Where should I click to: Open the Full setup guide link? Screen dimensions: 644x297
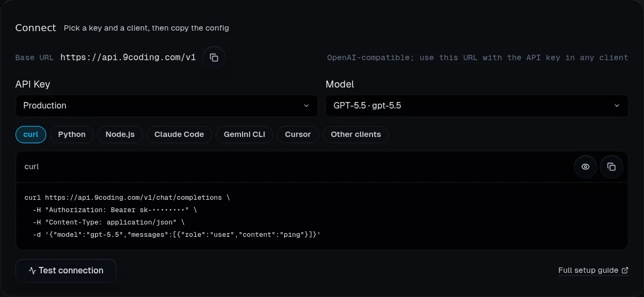pyautogui.click(x=593, y=270)
